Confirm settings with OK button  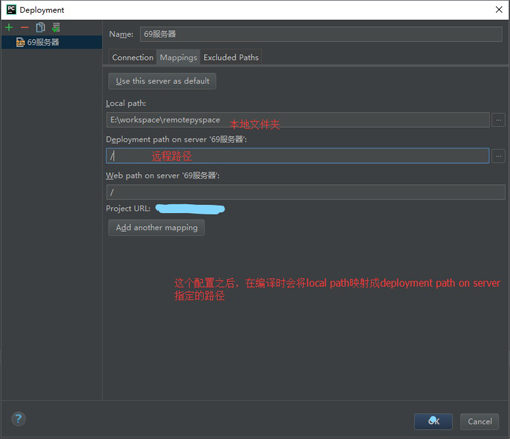pos(433,421)
